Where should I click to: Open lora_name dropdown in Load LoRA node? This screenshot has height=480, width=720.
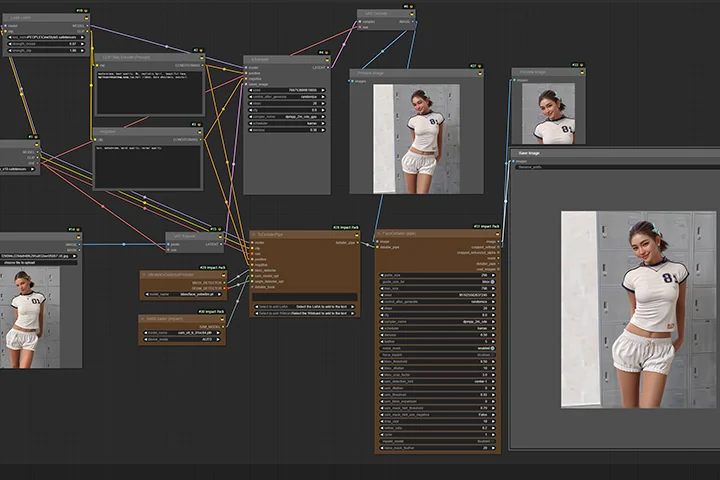click(x=46, y=37)
